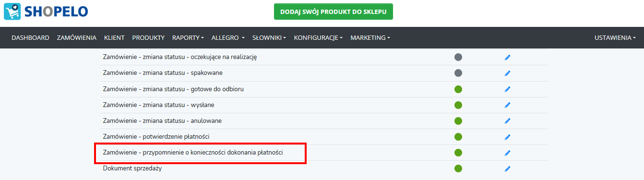Screen dimensions: 644x180
Task: Edit the 'anulowane' status template
Action: coord(507,121)
